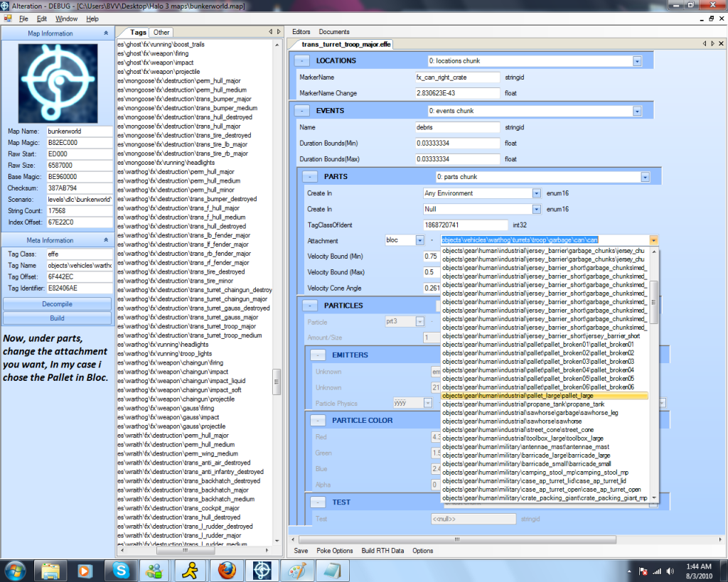Click the MarkerName input field

pos(457,77)
